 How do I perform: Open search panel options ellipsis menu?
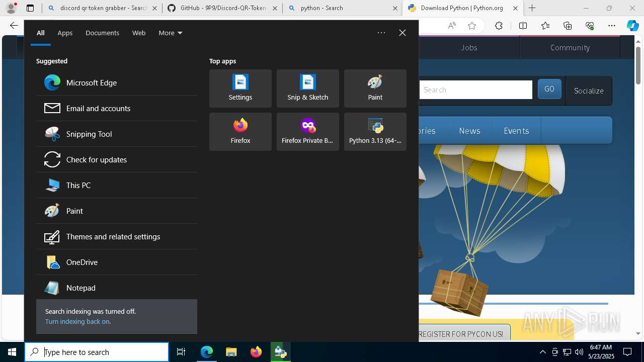coord(381,33)
